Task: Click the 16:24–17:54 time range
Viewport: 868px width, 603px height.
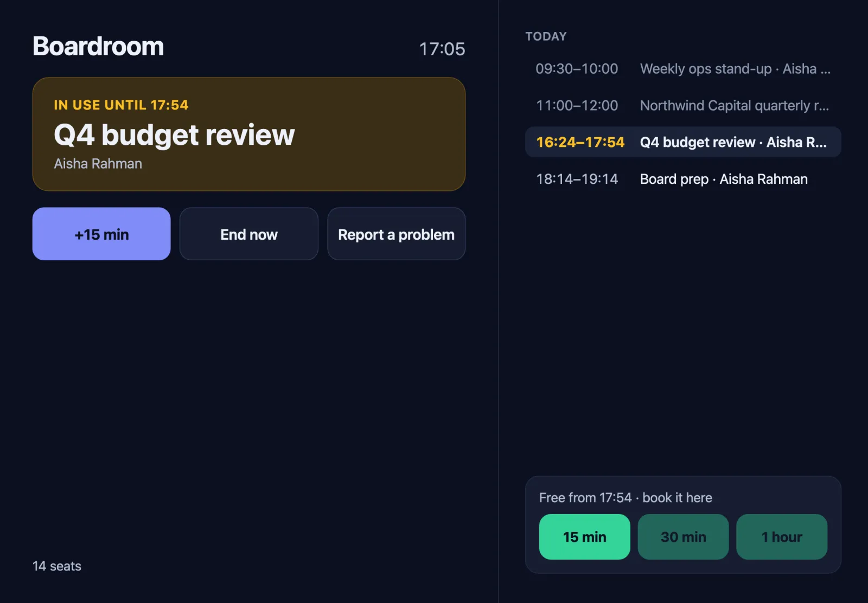Action: click(x=580, y=142)
